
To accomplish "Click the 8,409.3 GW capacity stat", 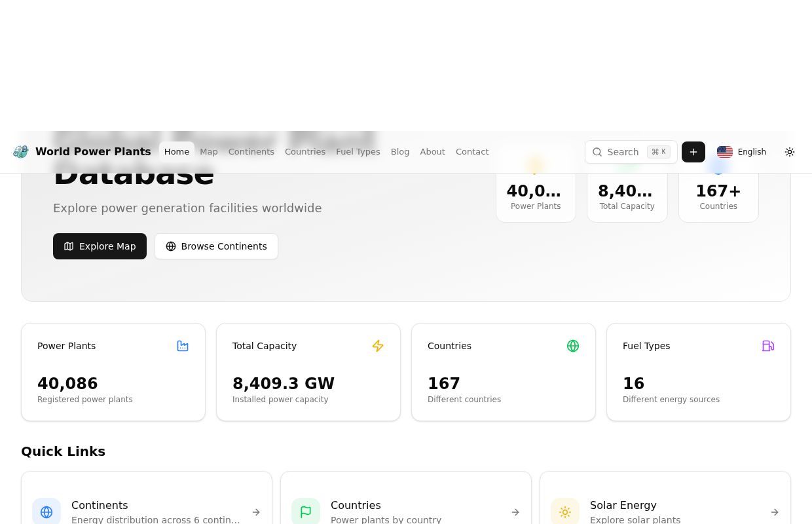I will 284,383.
